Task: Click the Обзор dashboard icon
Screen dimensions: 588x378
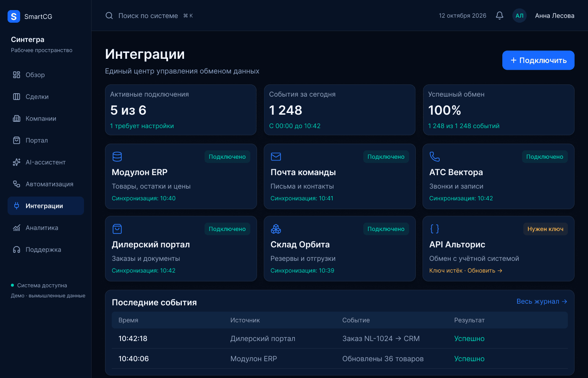Action: tap(16, 75)
